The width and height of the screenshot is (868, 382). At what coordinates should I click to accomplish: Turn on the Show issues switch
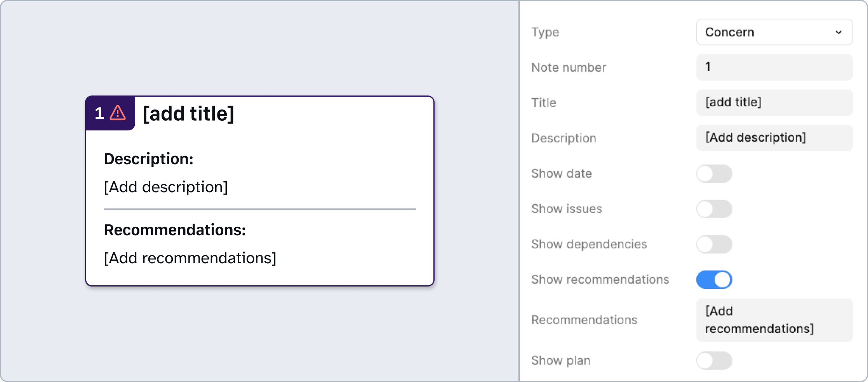[x=714, y=209]
